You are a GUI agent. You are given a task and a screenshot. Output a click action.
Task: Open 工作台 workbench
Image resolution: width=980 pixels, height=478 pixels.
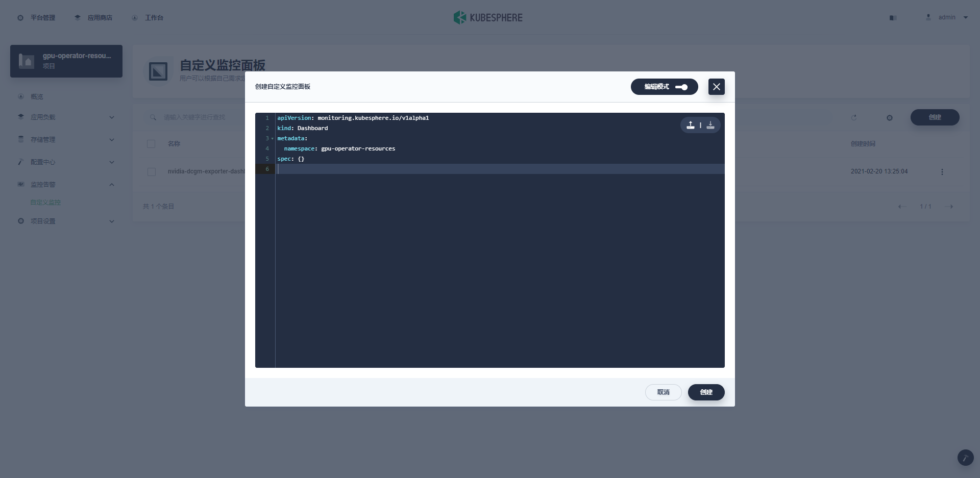[x=148, y=18]
